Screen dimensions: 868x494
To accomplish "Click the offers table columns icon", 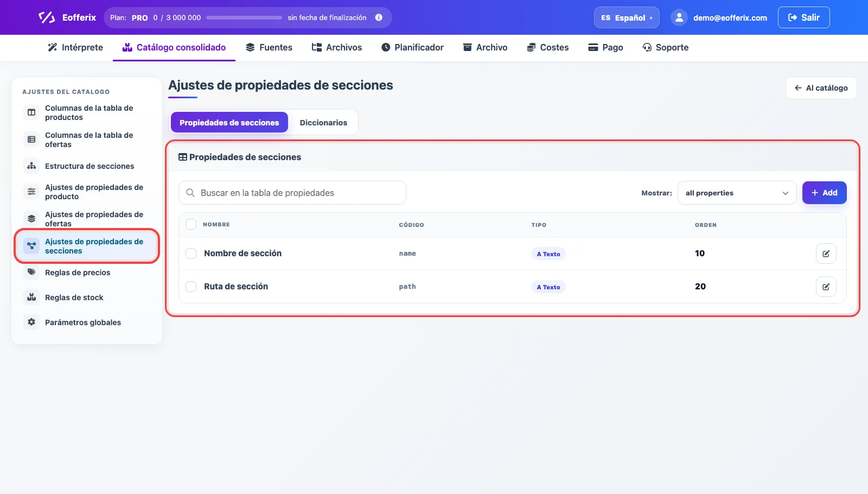I will [31, 140].
